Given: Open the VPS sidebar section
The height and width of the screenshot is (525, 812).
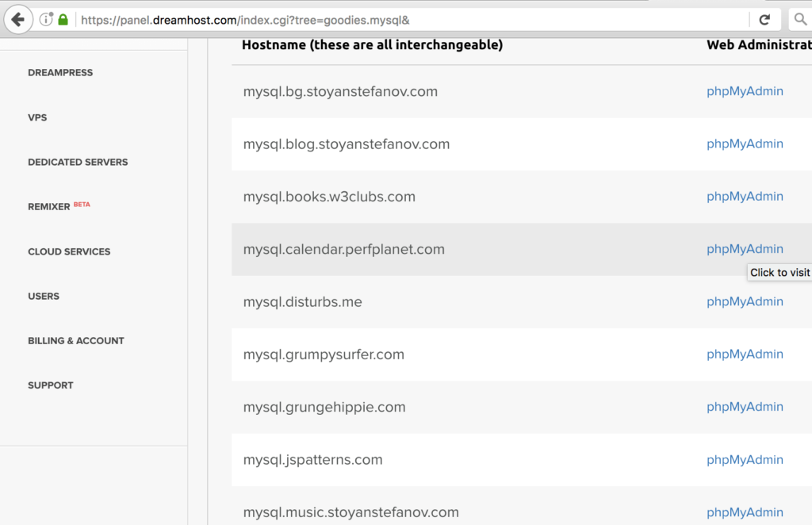Looking at the screenshot, I should click(x=37, y=117).
